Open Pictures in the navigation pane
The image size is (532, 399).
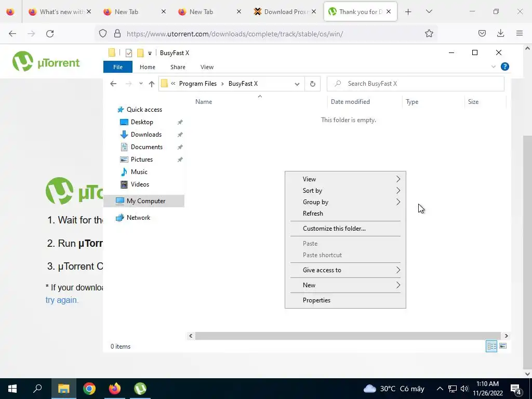point(142,159)
